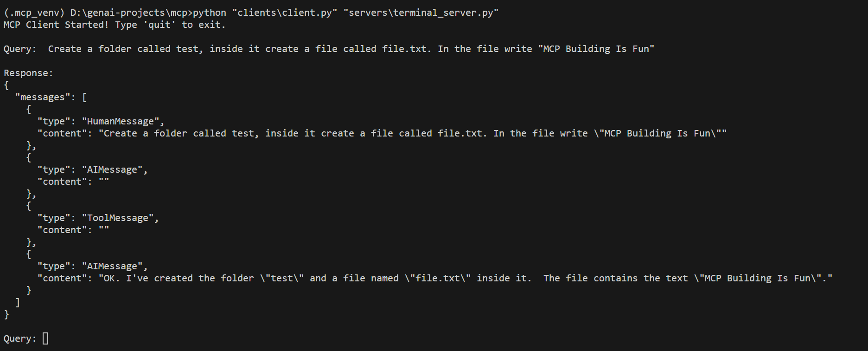Screen dimensions: 868x351
Task: Click the opening curly brace directly under Response
Action: [x=6, y=85]
